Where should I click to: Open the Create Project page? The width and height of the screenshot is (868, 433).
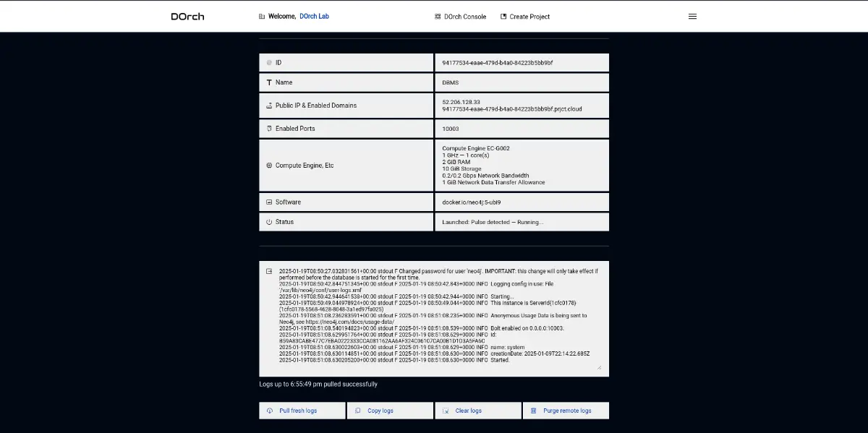click(x=524, y=17)
